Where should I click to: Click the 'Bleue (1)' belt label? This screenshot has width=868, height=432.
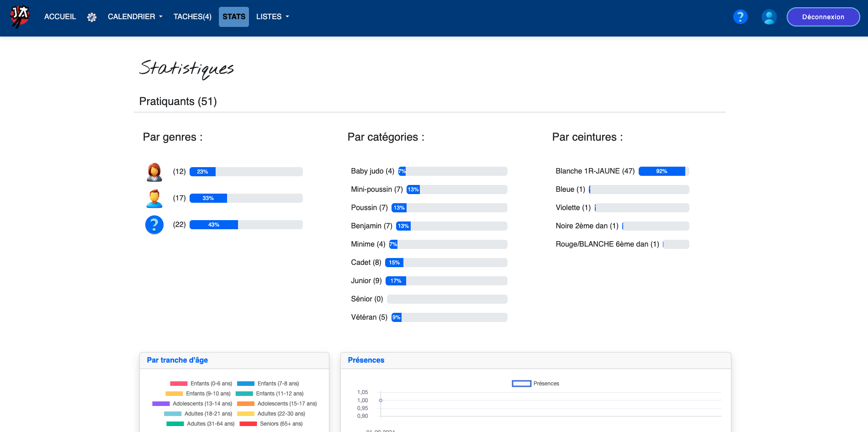tap(570, 190)
